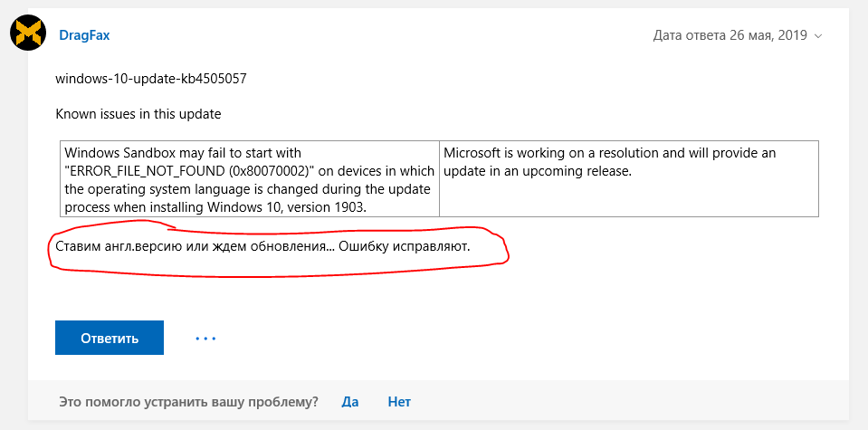Open the three-dots more options menu
The height and width of the screenshot is (430, 868).
[205, 339]
